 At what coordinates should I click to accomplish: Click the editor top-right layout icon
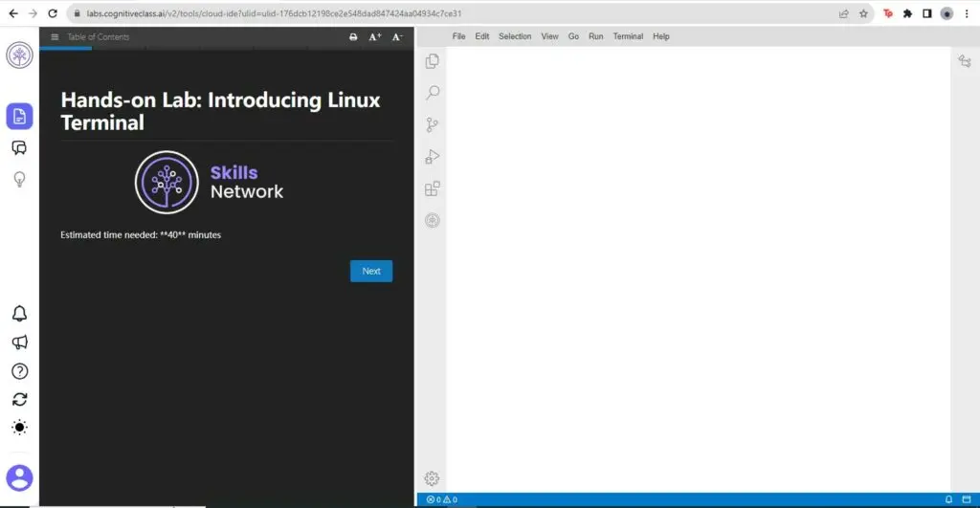click(x=965, y=61)
